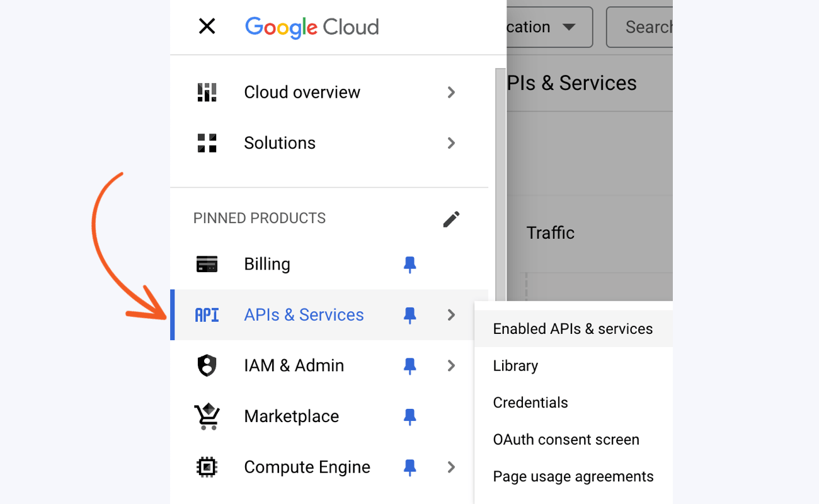Click the Google Cloud logo
The width and height of the screenshot is (819, 504).
(312, 27)
